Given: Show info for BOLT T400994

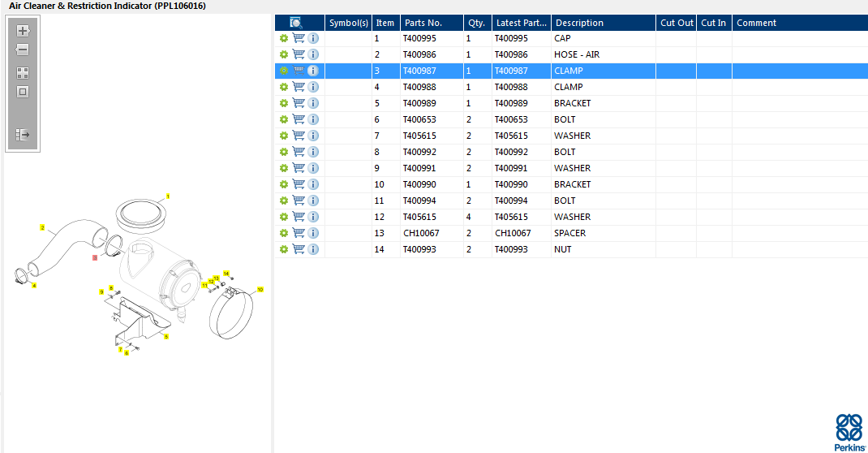Looking at the screenshot, I should 313,201.
